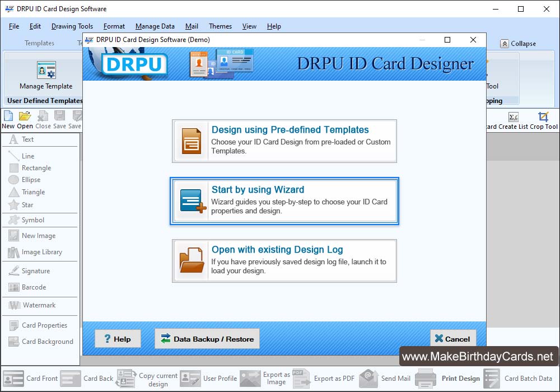The height and width of the screenshot is (392, 560).
Task: Click Send Mail
Action: 385,379
